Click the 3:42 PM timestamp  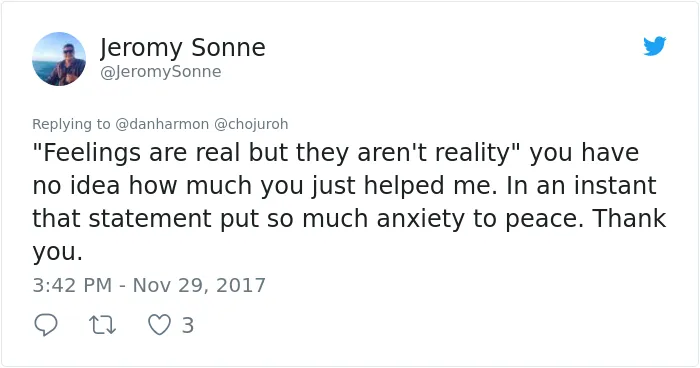tap(72, 285)
